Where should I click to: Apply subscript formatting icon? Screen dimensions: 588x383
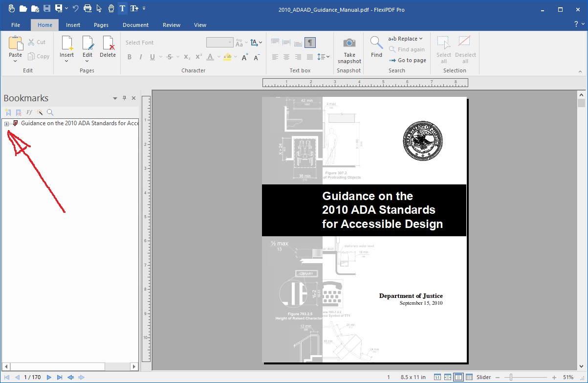(187, 57)
